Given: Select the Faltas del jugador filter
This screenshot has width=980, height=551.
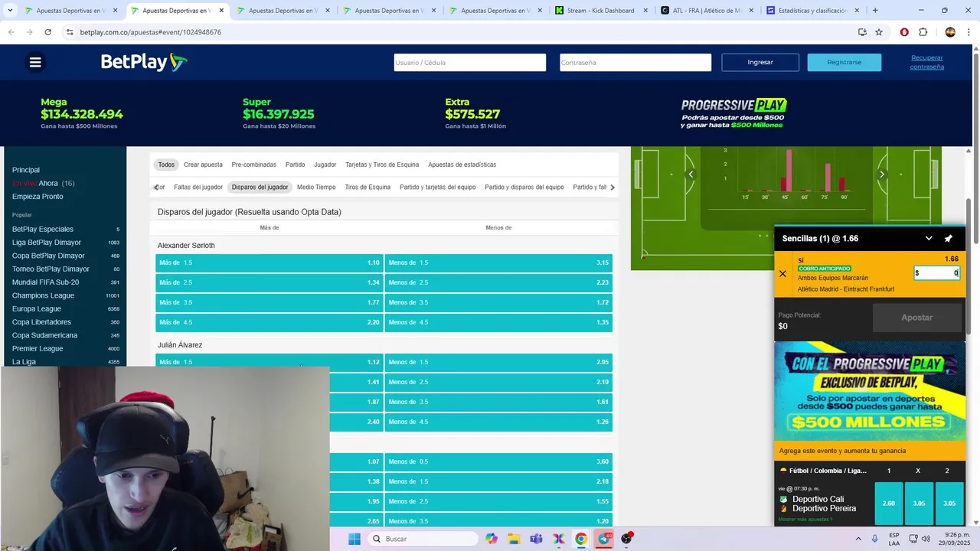Looking at the screenshot, I should point(198,187).
